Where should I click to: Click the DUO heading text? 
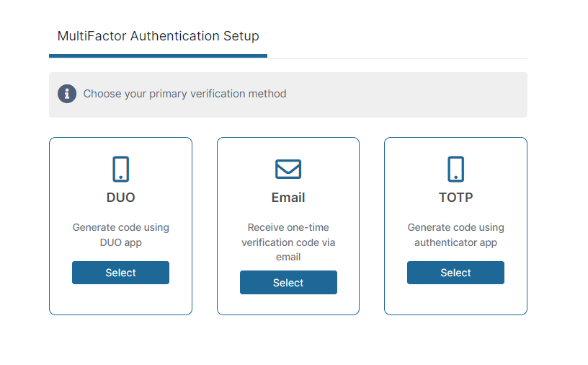pos(120,197)
